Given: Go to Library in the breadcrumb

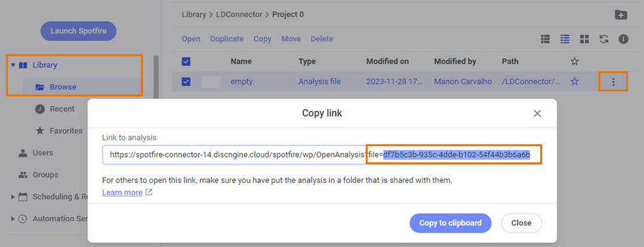Looking at the screenshot, I should pos(194,14).
